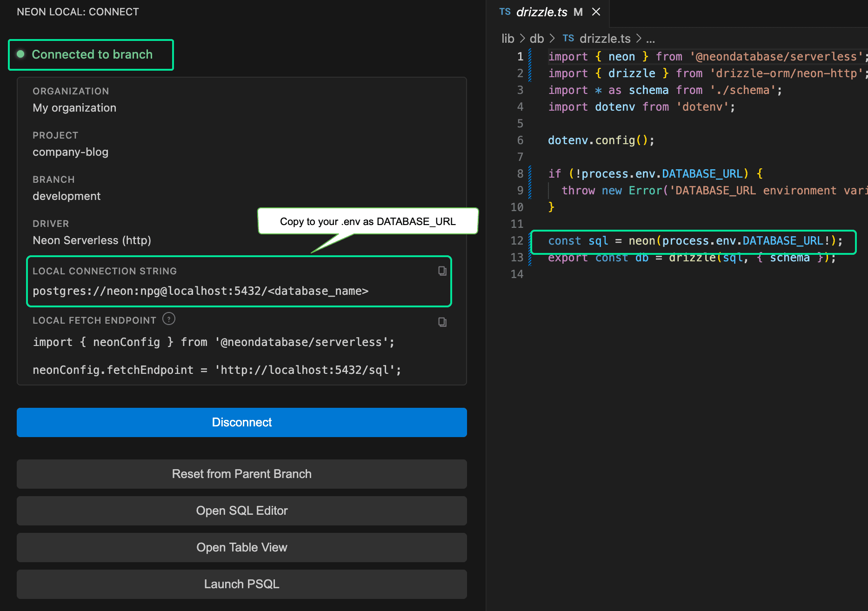Expand the lib breadcrumb folder
This screenshot has width=868, height=611.
[x=507, y=39]
